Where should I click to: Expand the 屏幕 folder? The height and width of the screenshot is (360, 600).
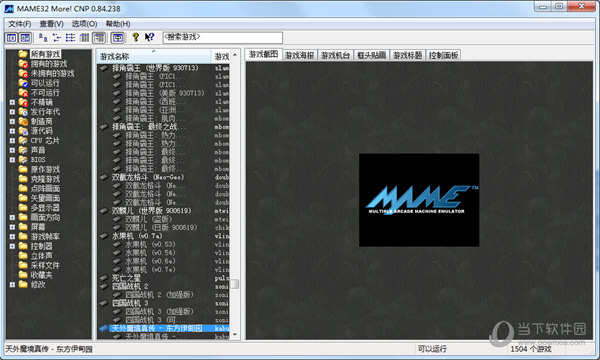pos(12,227)
